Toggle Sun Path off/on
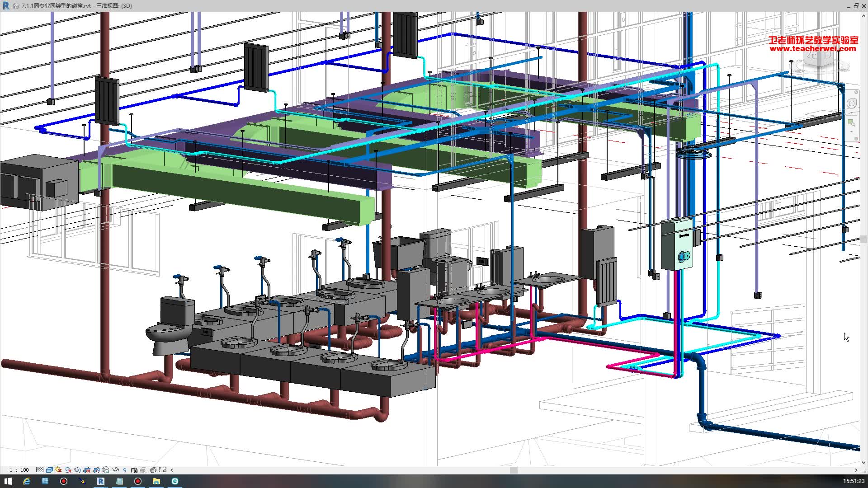 [58, 470]
